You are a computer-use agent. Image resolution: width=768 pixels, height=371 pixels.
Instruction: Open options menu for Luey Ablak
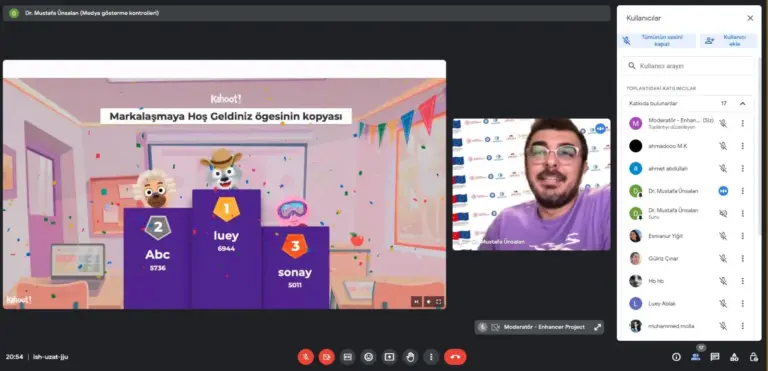click(x=743, y=304)
